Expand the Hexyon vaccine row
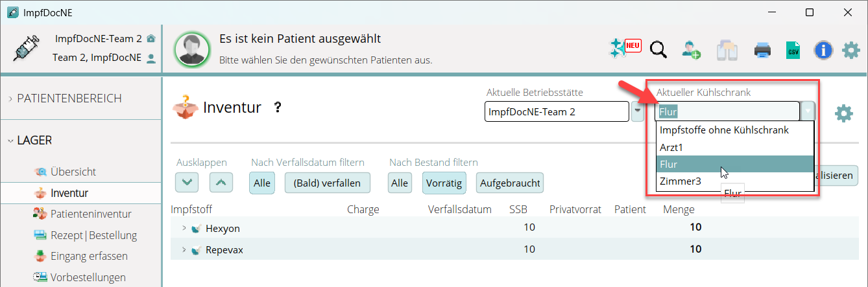The image size is (868, 287). [x=184, y=229]
